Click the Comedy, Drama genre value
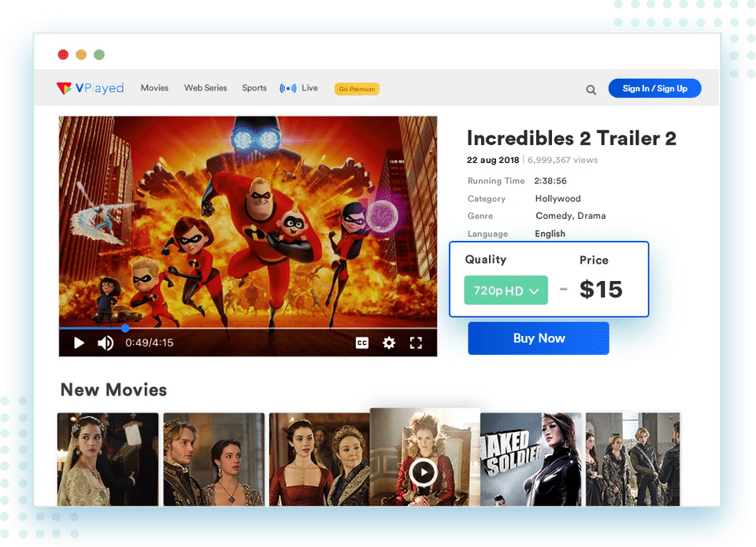 point(570,216)
